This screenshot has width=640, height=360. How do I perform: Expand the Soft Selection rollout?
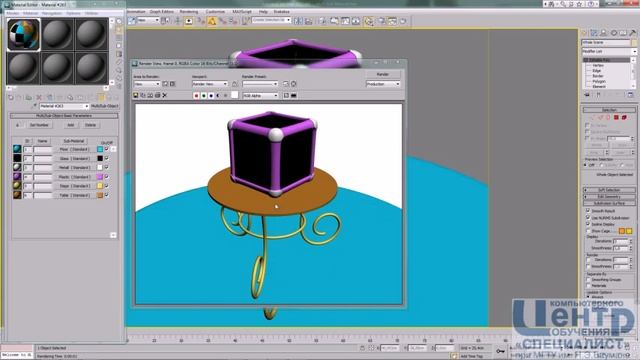point(609,190)
